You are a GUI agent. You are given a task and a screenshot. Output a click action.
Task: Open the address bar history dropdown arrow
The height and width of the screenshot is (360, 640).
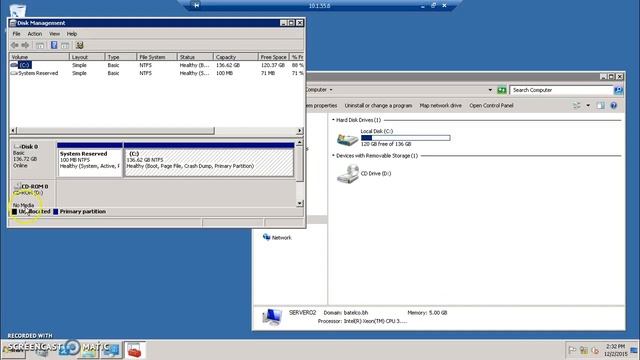pyautogui.click(x=490, y=90)
